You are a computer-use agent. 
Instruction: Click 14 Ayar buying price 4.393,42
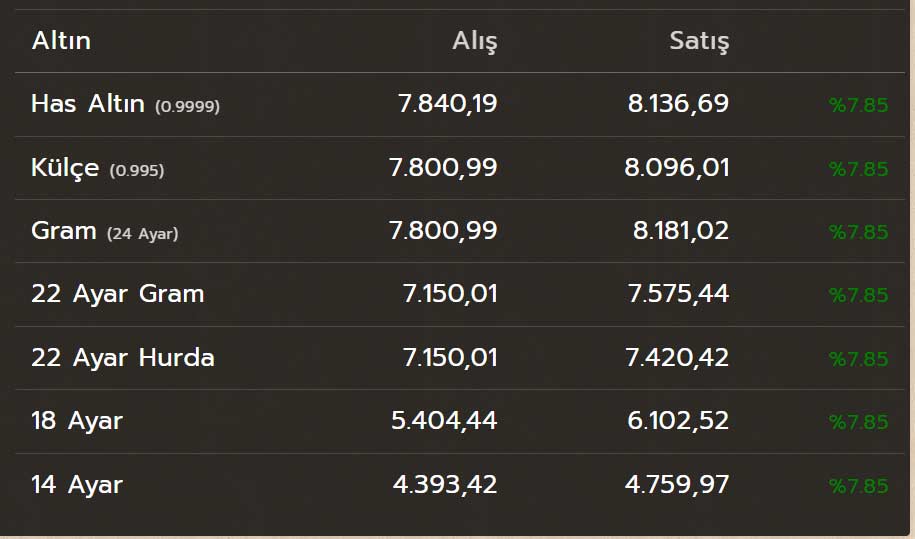click(x=445, y=485)
